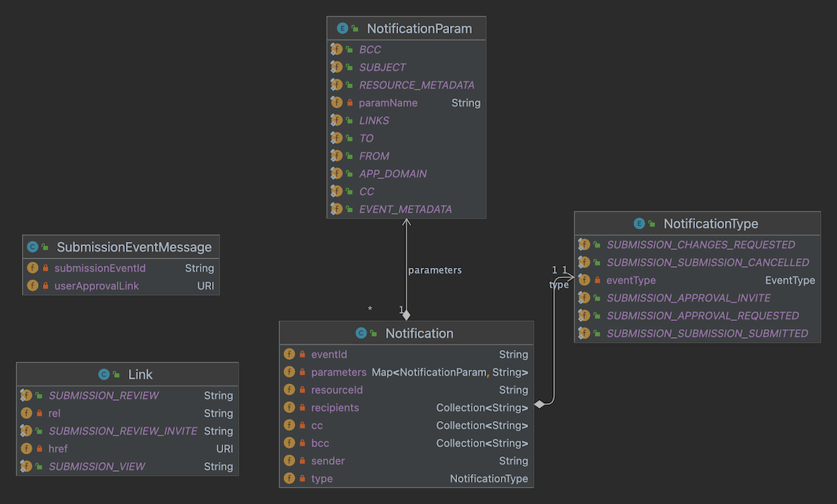The image size is (837, 504).
Task: Click the URI type of userApprovalLink
Action: (x=206, y=285)
